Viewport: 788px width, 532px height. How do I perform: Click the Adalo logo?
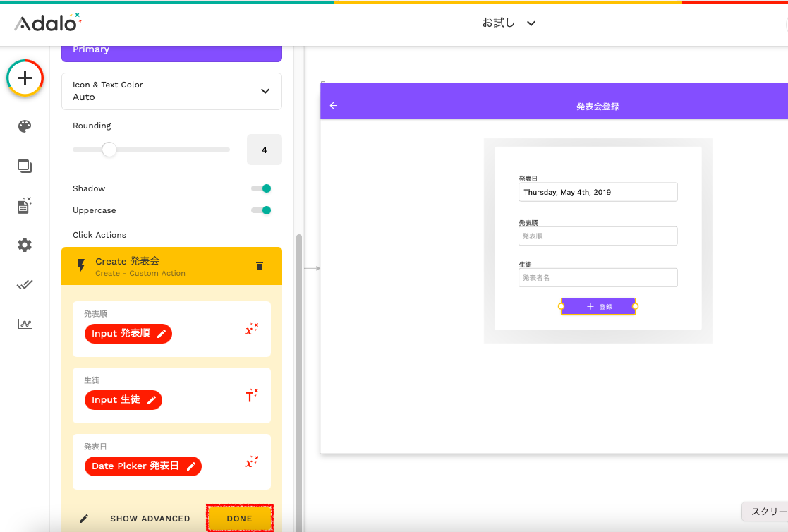click(x=48, y=23)
